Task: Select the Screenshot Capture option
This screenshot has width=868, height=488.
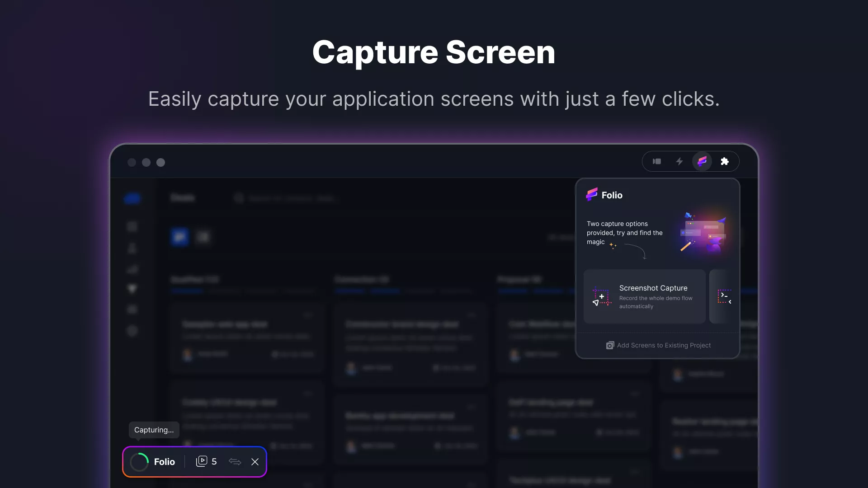Action: pyautogui.click(x=644, y=296)
